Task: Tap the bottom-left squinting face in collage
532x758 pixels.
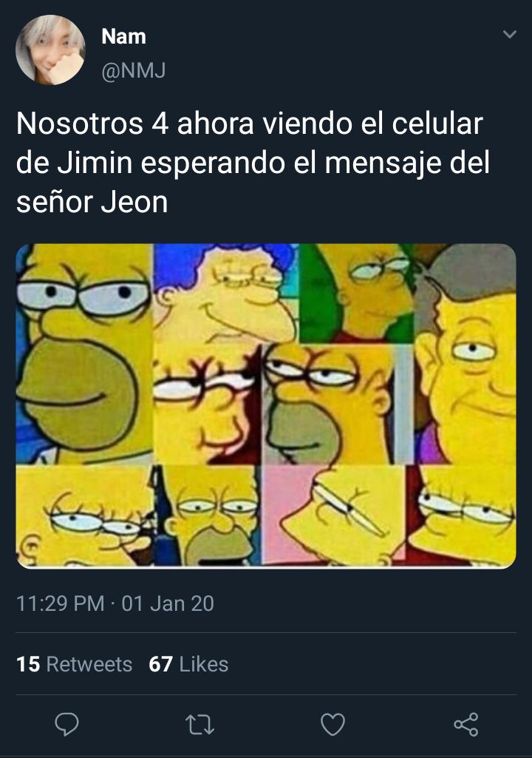Action: (x=84, y=515)
